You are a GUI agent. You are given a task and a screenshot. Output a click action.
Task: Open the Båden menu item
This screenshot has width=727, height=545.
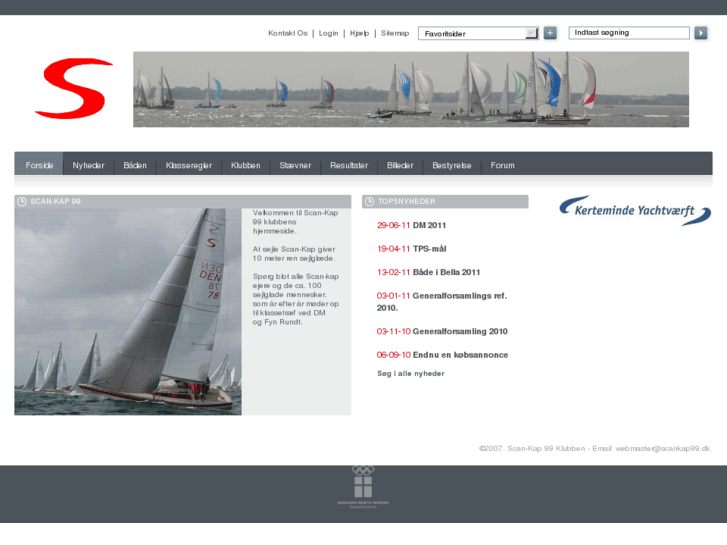click(135, 165)
